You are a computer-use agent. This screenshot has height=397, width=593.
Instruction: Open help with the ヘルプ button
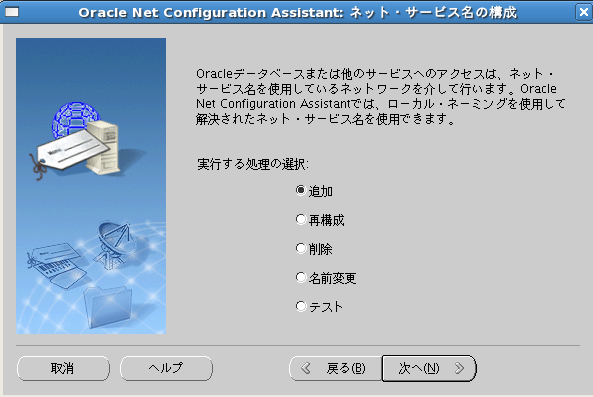[x=166, y=368]
